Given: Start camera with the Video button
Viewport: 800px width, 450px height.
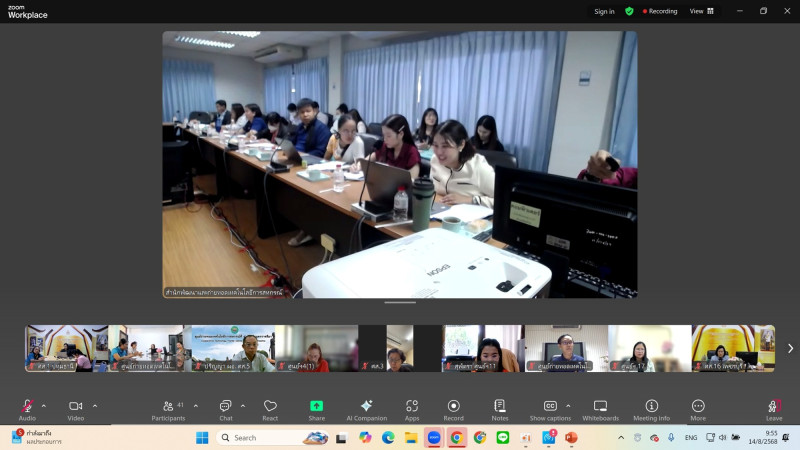Looking at the screenshot, I should coord(75,407).
